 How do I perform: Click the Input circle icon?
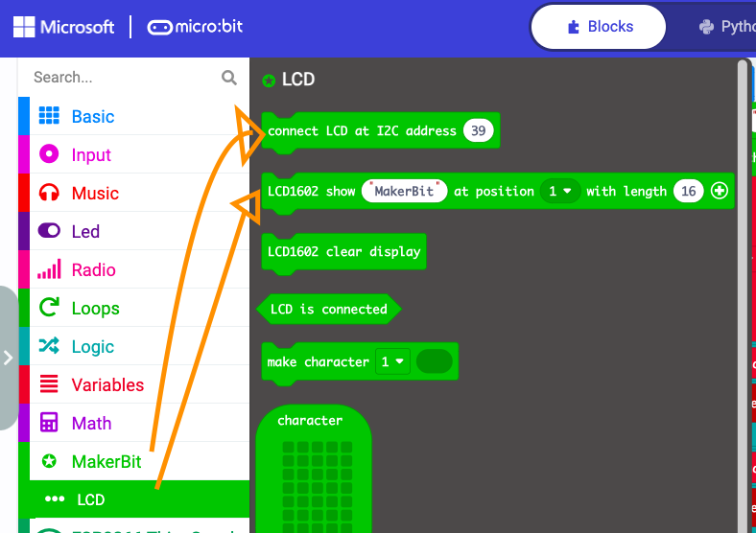pyautogui.click(x=49, y=154)
